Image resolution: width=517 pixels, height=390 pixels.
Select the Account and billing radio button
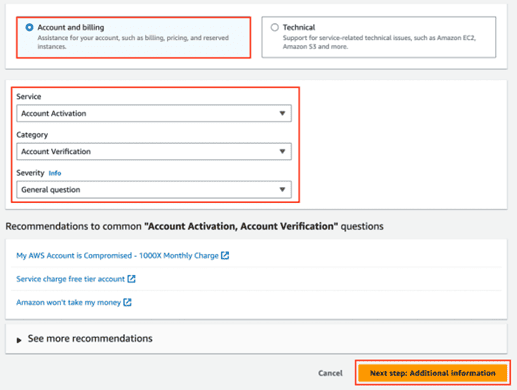[x=29, y=27]
